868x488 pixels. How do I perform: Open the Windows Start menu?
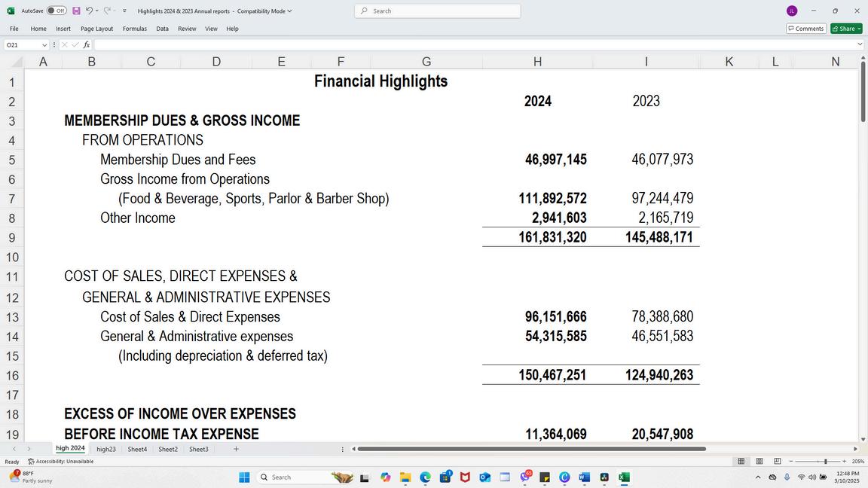[244, 477]
